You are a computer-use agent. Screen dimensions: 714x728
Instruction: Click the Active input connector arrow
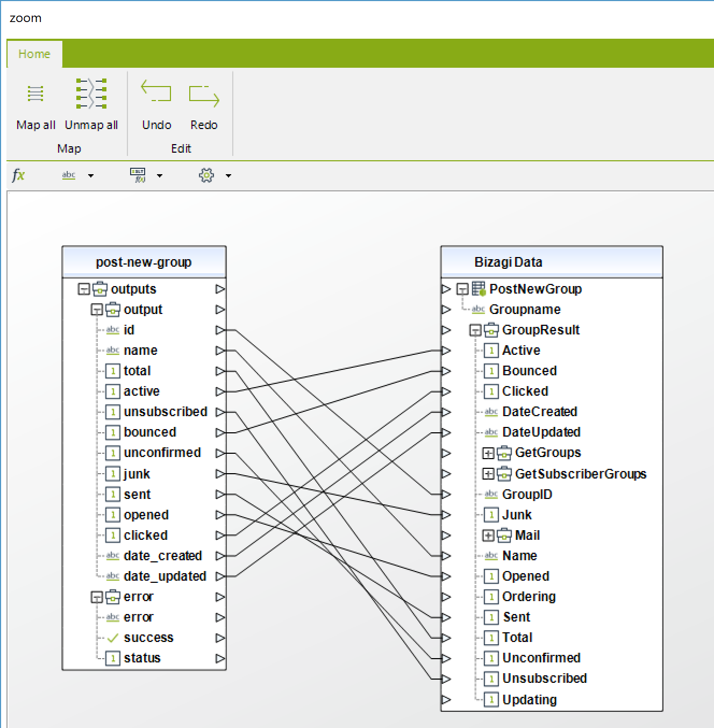[x=446, y=351]
